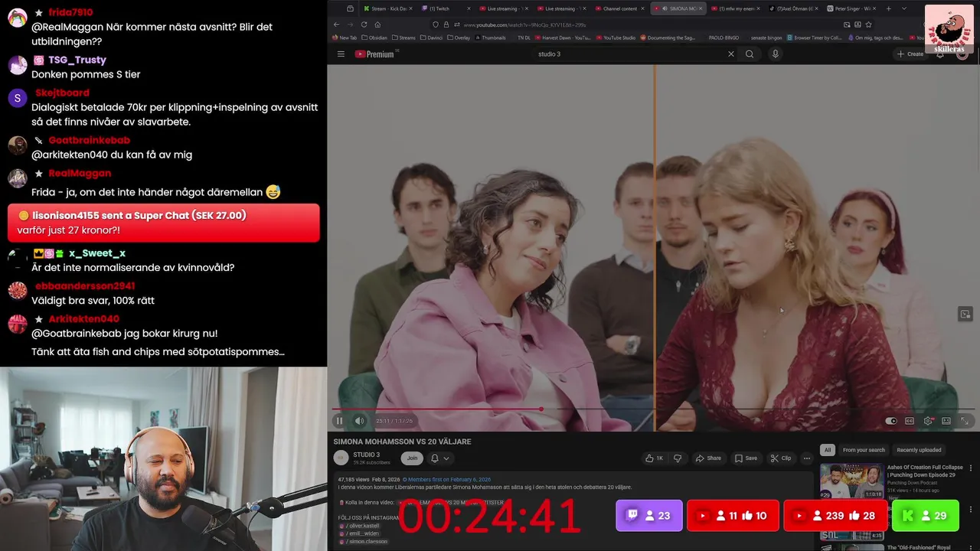Open the Browser Timer bookmark
980x551 pixels.
click(815, 37)
